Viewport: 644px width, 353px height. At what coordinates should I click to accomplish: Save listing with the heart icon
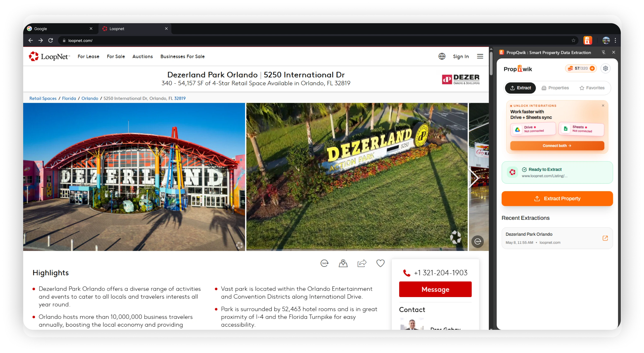(x=380, y=263)
